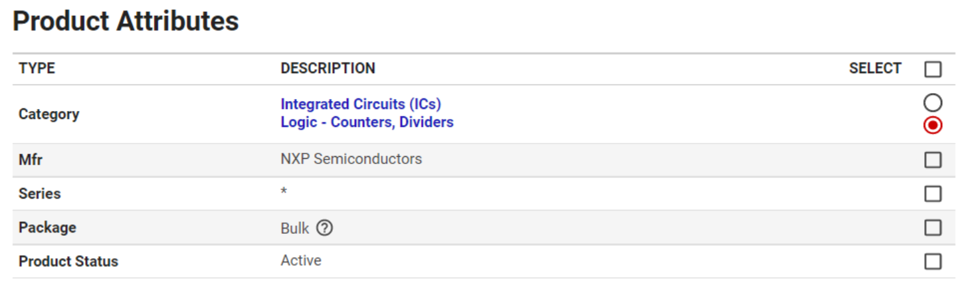
Task: Check the select-all checkbox beside SELECT header
Action: [x=933, y=69]
